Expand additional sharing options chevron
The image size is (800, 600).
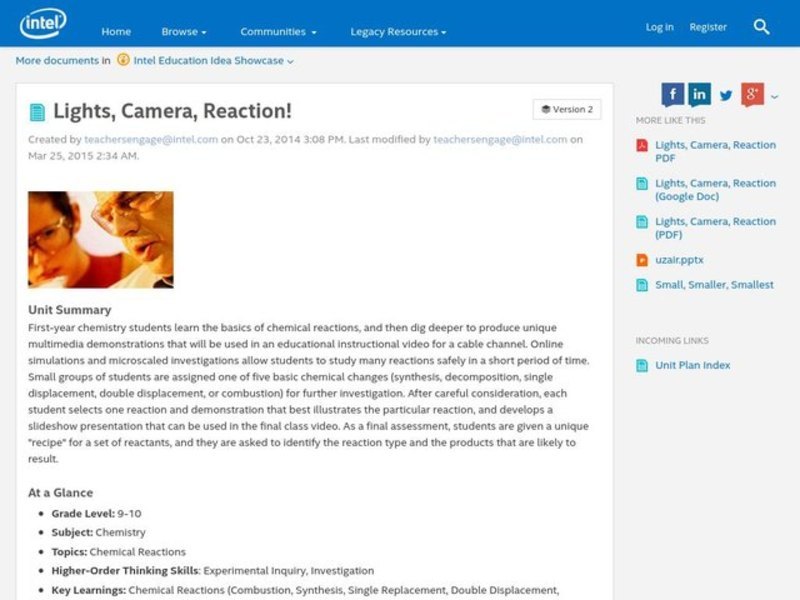774,96
